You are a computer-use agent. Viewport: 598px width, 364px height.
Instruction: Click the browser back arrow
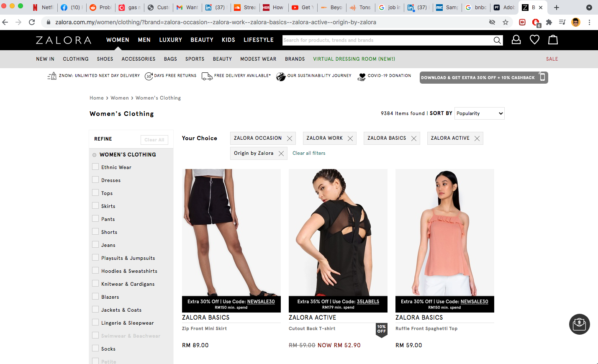(x=5, y=22)
